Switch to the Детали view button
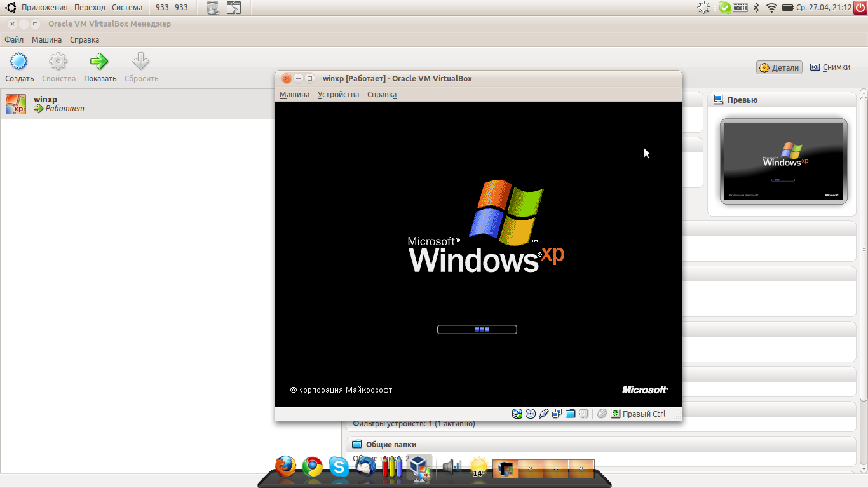 click(x=780, y=67)
